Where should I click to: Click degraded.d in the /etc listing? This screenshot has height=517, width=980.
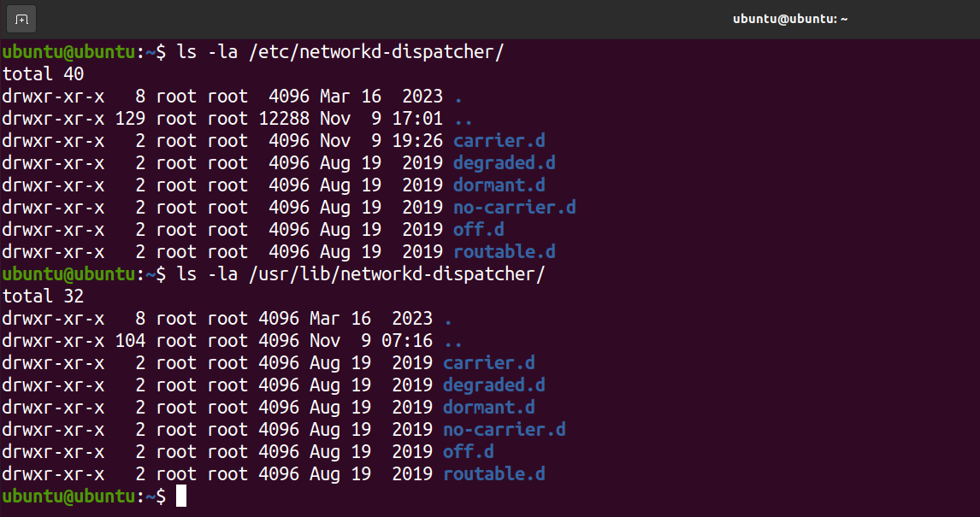coord(505,163)
